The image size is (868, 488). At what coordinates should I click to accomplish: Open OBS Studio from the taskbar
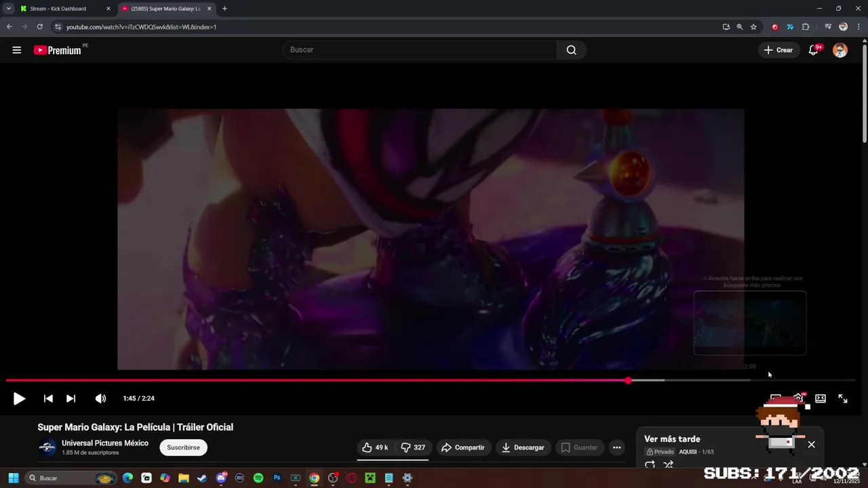pos(333,478)
